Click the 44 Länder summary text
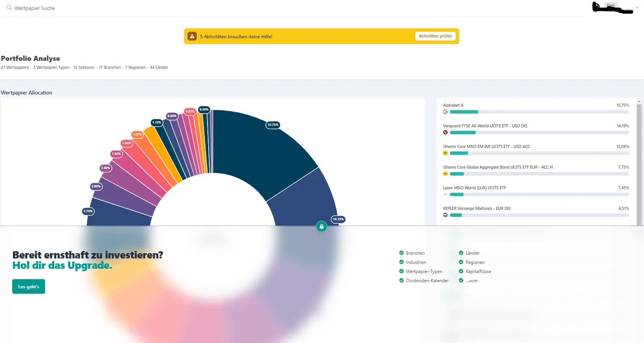The height and width of the screenshot is (343, 644). [159, 67]
